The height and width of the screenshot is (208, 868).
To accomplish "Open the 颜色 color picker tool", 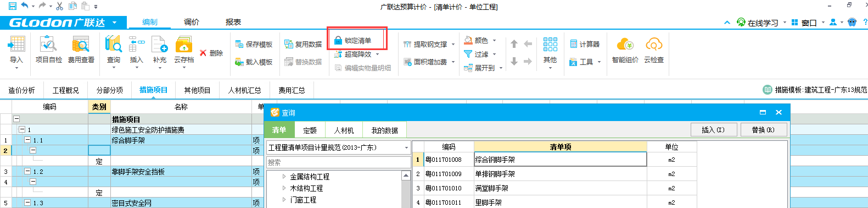I will point(477,41).
